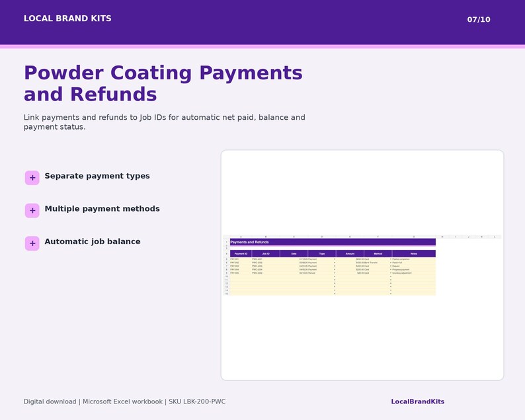The width and height of the screenshot is (525, 420).
Task: Click the Type column header
Action: point(322,253)
